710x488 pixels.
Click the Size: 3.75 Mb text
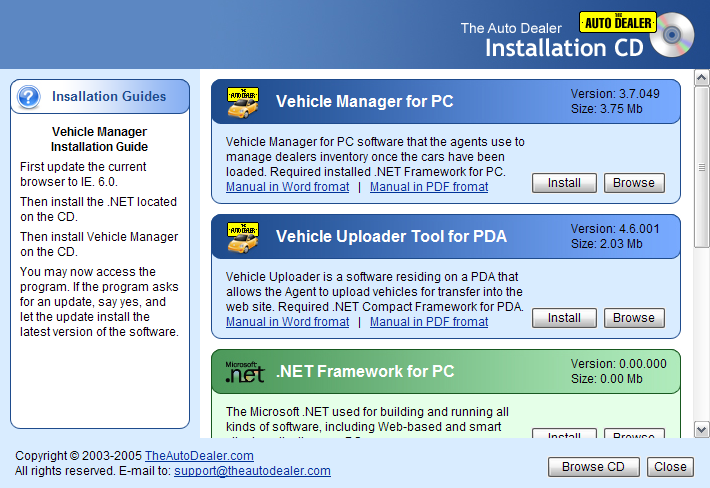[606, 109]
